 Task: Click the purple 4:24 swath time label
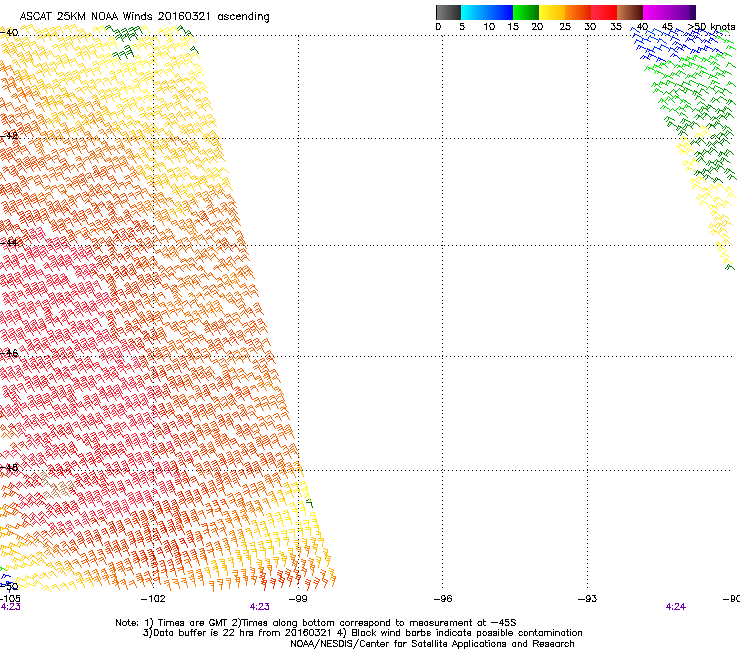675,607
